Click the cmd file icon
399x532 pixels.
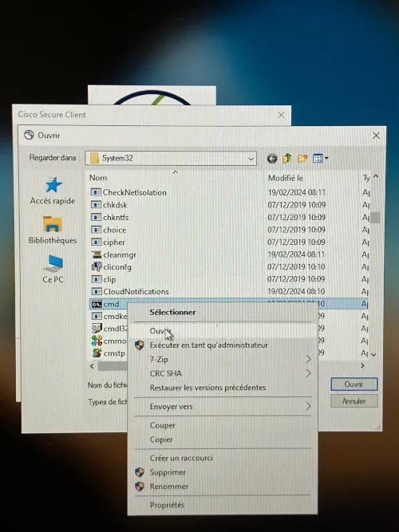pos(97,304)
